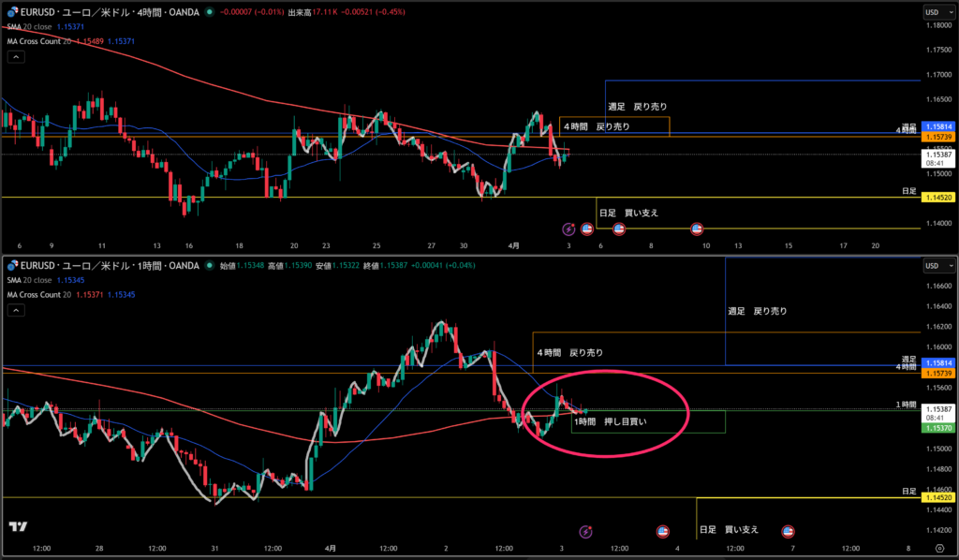Click the purple lightning event icon in upper chart
This screenshot has height=560, width=959.
(x=568, y=228)
